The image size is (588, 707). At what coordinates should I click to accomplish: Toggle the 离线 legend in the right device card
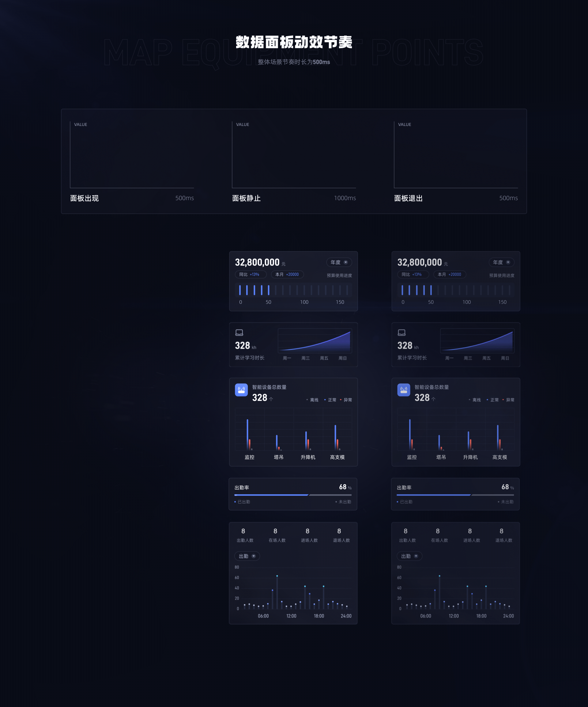(x=475, y=400)
